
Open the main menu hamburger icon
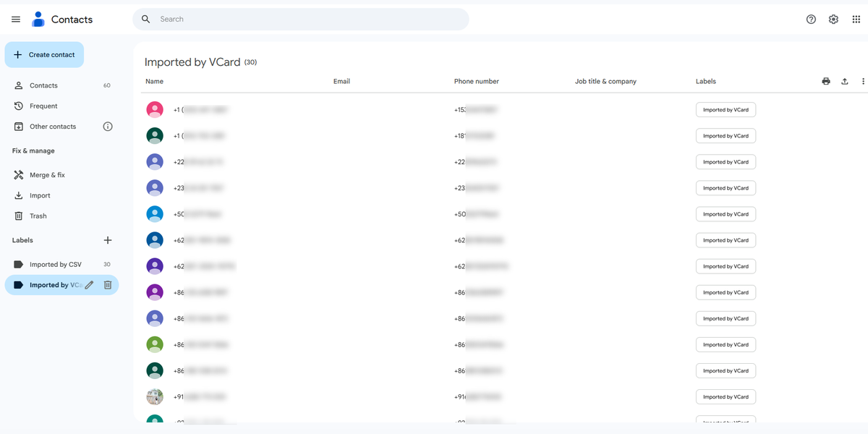pyautogui.click(x=16, y=20)
